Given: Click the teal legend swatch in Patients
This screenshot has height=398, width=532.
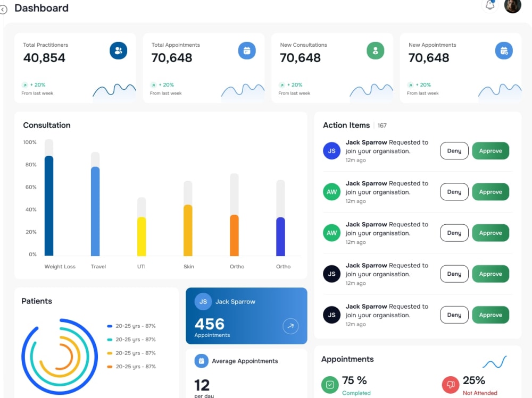Looking at the screenshot, I should coord(110,340).
